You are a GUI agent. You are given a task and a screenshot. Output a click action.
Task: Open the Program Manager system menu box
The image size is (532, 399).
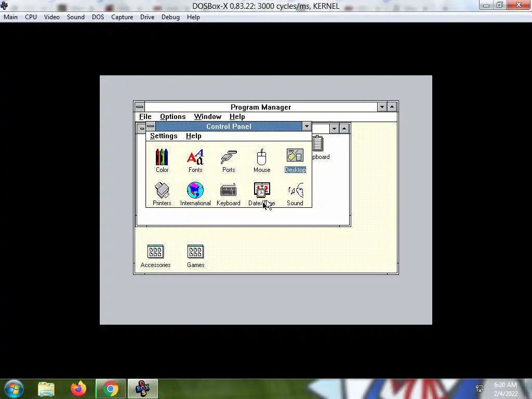139,107
